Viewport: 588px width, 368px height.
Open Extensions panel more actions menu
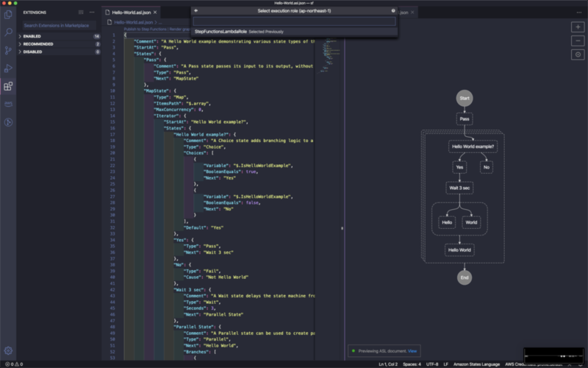coord(92,12)
